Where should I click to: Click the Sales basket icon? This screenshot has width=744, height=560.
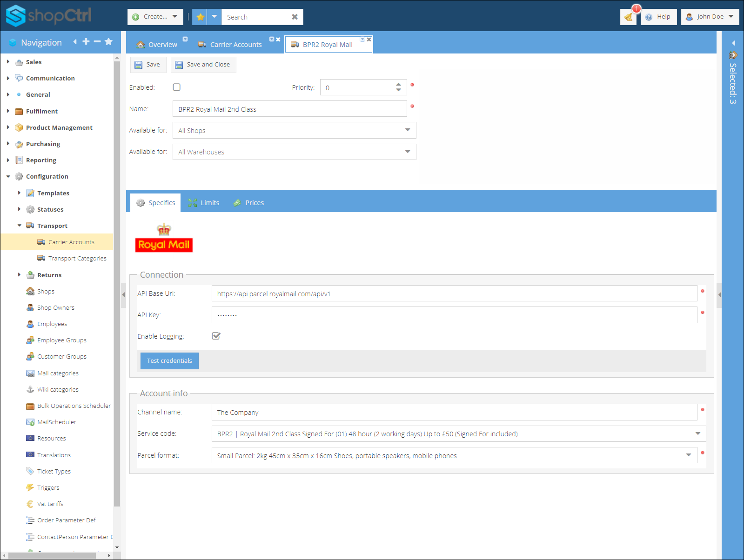(x=19, y=62)
